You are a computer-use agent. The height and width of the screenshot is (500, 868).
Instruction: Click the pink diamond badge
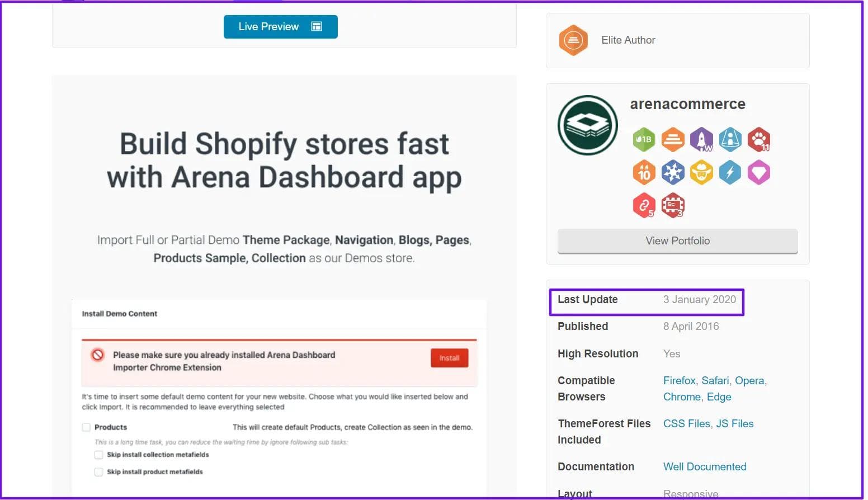coord(758,172)
